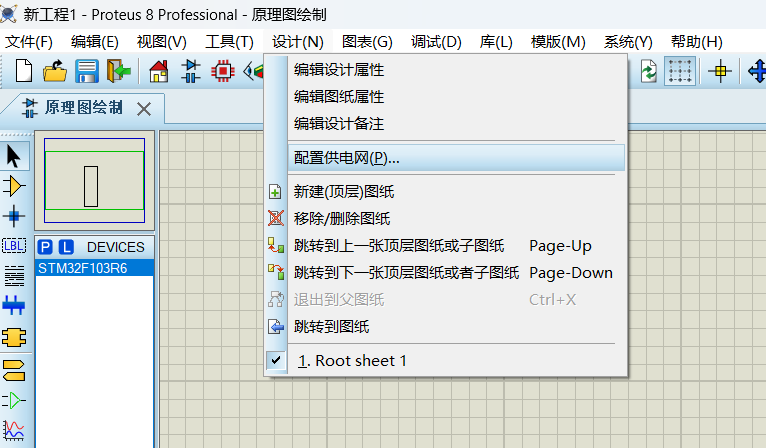Click the Close Project door icon

119,71
